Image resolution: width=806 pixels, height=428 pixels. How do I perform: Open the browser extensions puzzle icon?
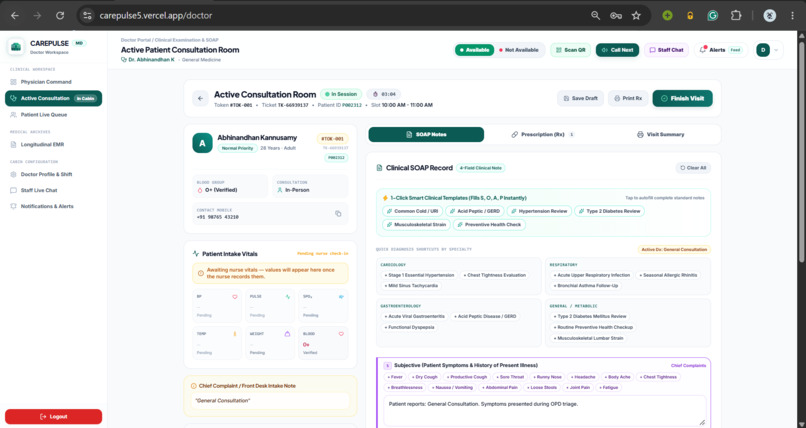(x=736, y=15)
